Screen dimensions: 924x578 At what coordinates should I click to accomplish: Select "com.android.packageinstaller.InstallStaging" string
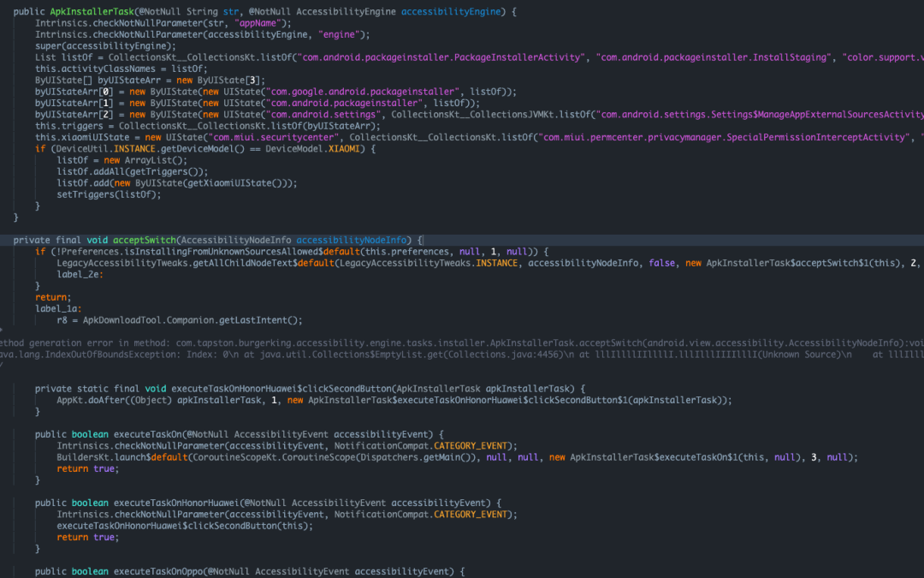pos(714,58)
